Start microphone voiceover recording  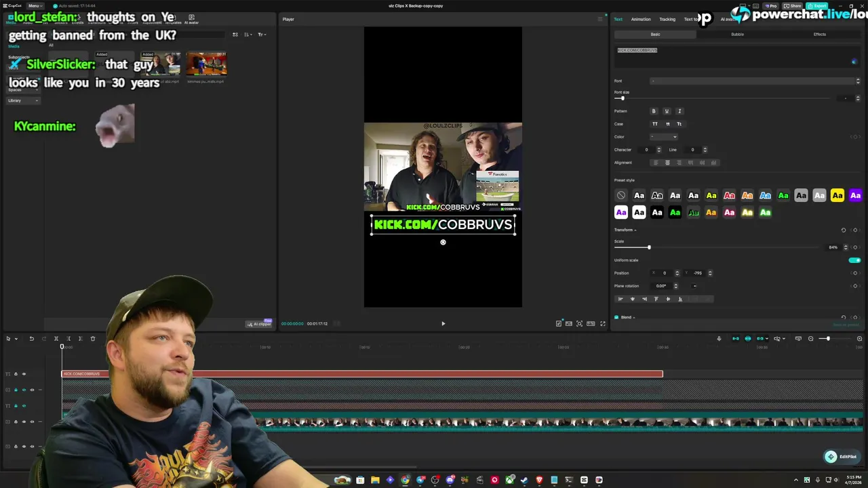(x=719, y=338)
